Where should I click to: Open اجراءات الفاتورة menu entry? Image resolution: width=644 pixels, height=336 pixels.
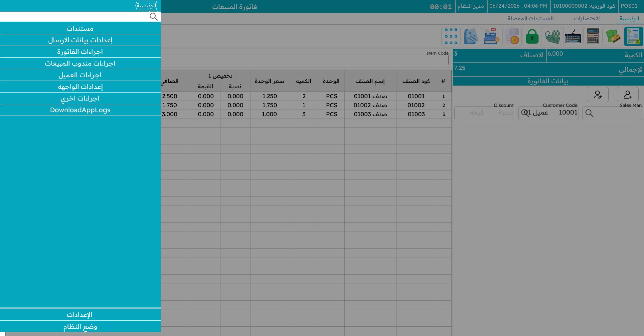coord(80,52)
